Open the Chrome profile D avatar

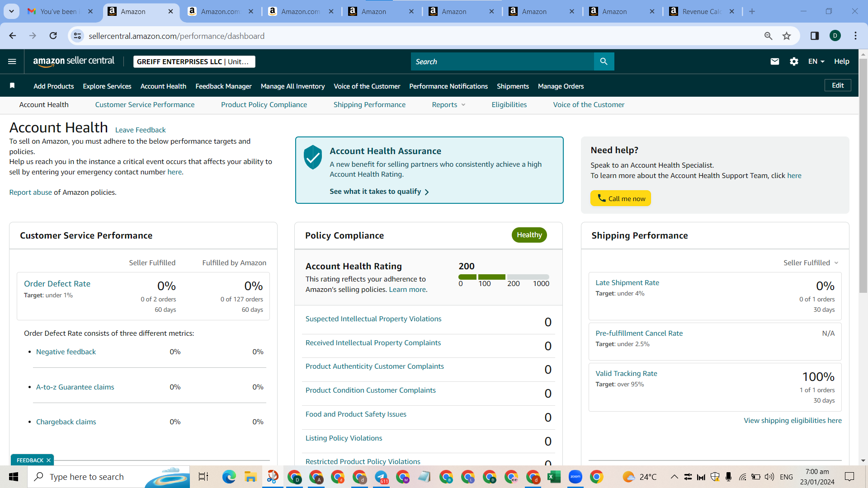tap(835, 36)
